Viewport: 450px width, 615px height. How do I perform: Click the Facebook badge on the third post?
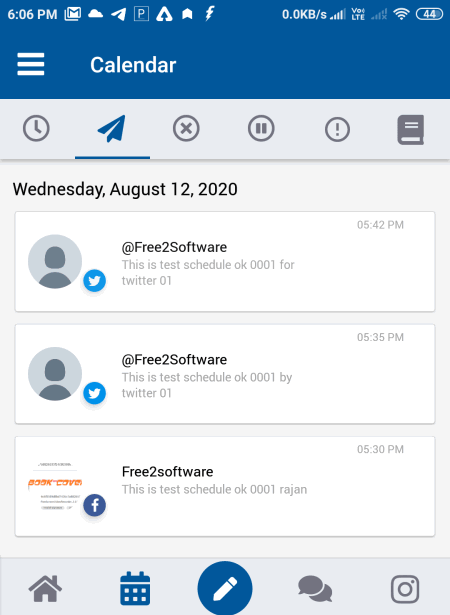(x=95, y=505)
